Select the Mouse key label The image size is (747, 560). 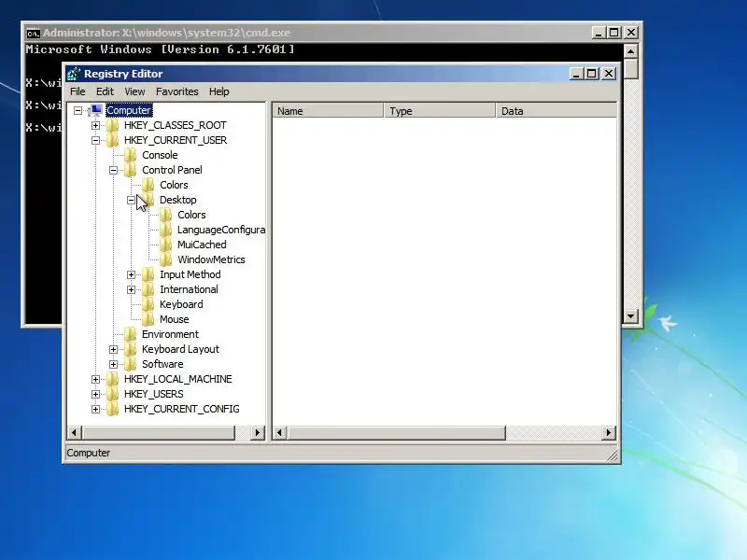pos(175,319)
